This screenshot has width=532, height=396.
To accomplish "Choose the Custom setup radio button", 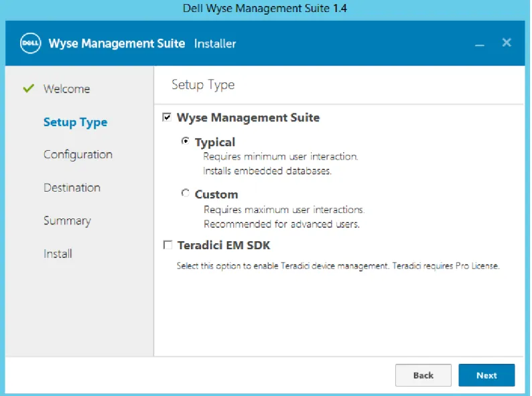I will (x=185, y=193).
